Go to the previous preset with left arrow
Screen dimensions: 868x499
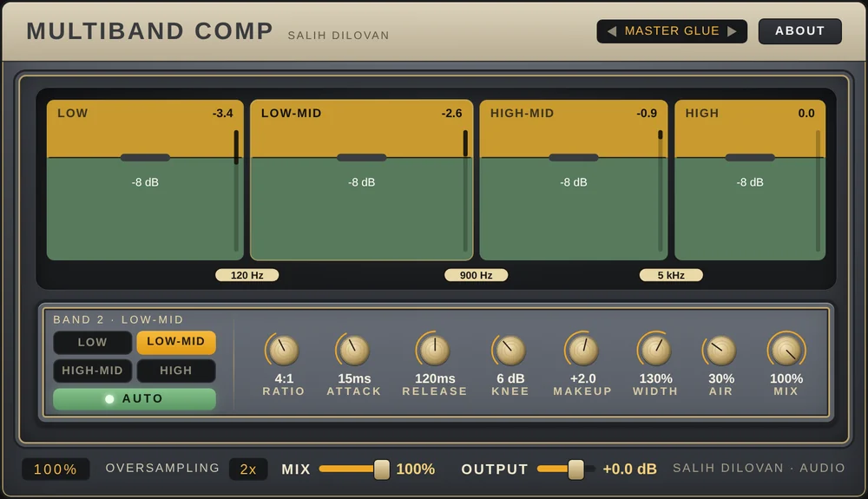click(612, 31)
